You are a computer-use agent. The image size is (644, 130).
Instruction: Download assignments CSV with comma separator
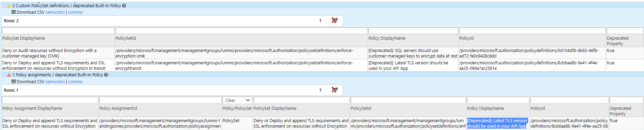click(75, 81)
